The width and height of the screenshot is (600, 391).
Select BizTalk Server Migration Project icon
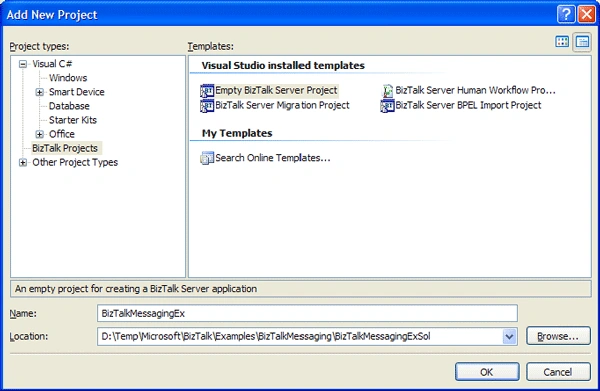(207, 106)
